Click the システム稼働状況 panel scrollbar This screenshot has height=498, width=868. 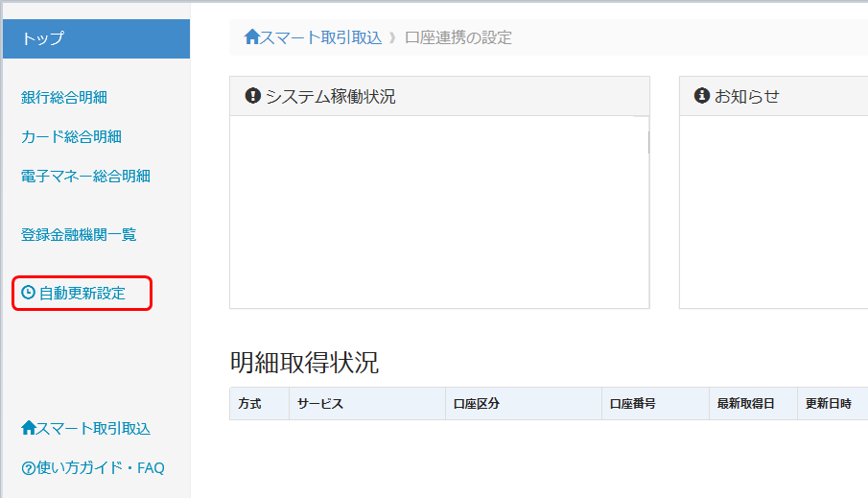648,142
